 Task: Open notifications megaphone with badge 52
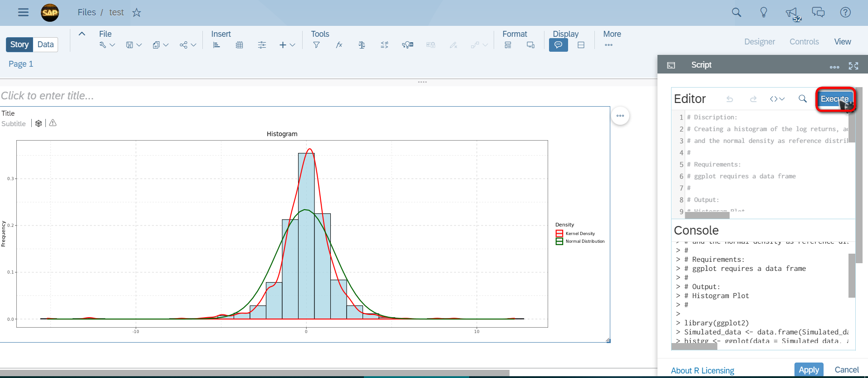click(792, 13)
